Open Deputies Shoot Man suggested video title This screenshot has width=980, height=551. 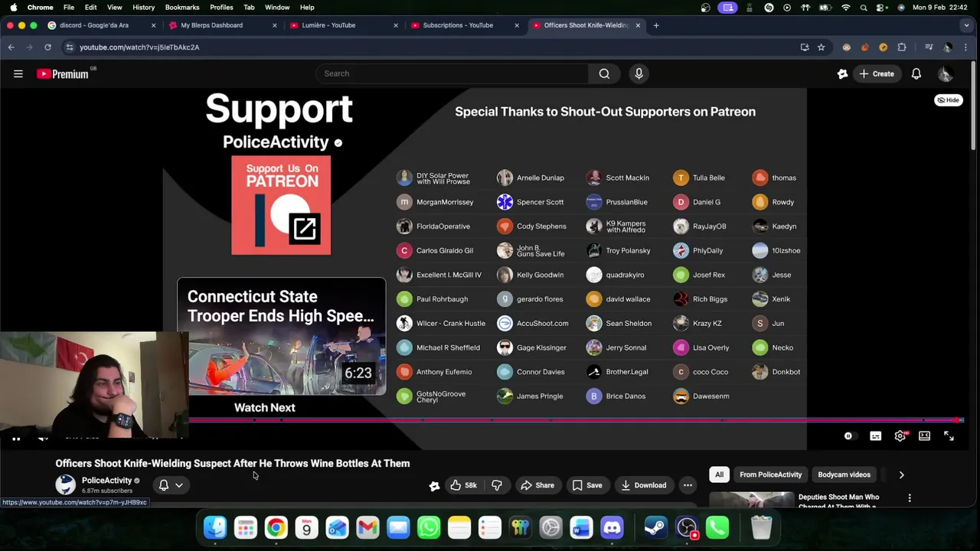coord(838,501)
